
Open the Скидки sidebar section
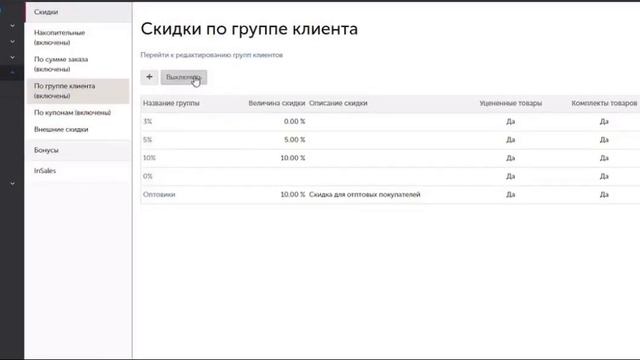coord(78,12)
